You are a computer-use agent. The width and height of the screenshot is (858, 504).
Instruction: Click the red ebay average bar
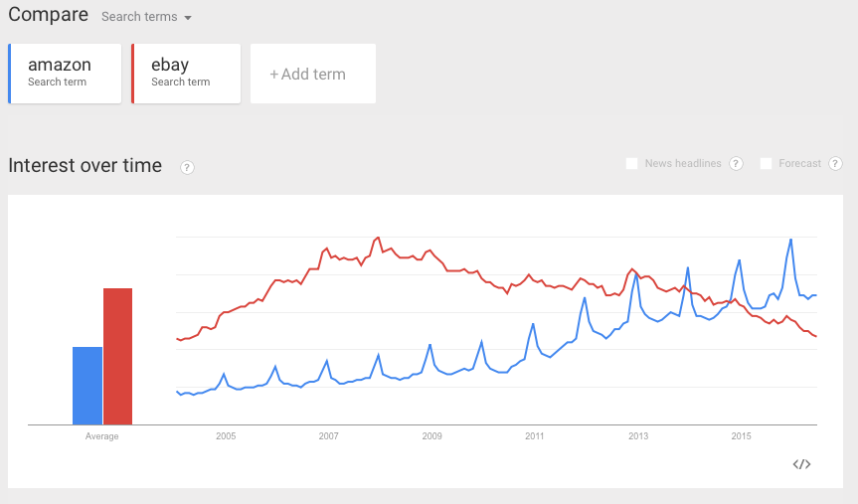[x=118, y=356]
